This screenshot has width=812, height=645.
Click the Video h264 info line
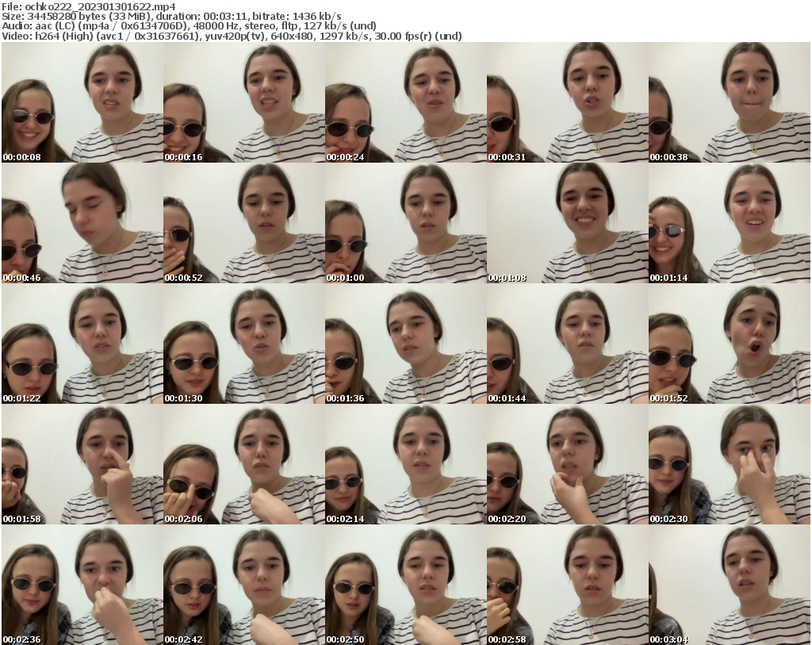[232, 36]
